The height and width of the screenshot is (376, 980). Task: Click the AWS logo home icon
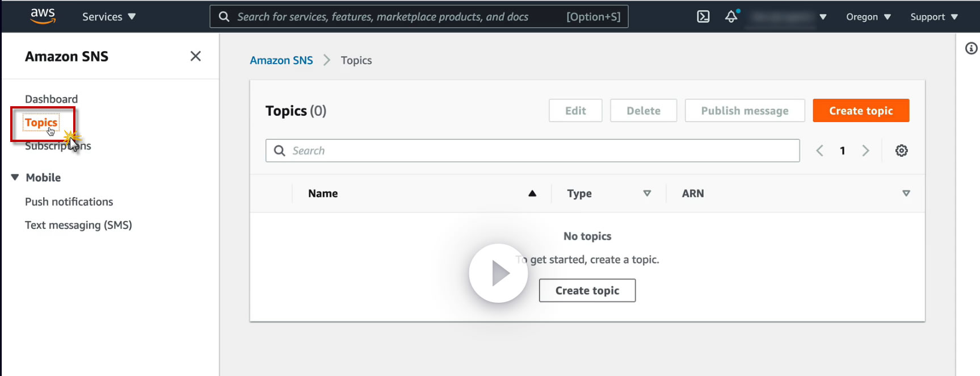pyautogui.click(x=43, y=16)
